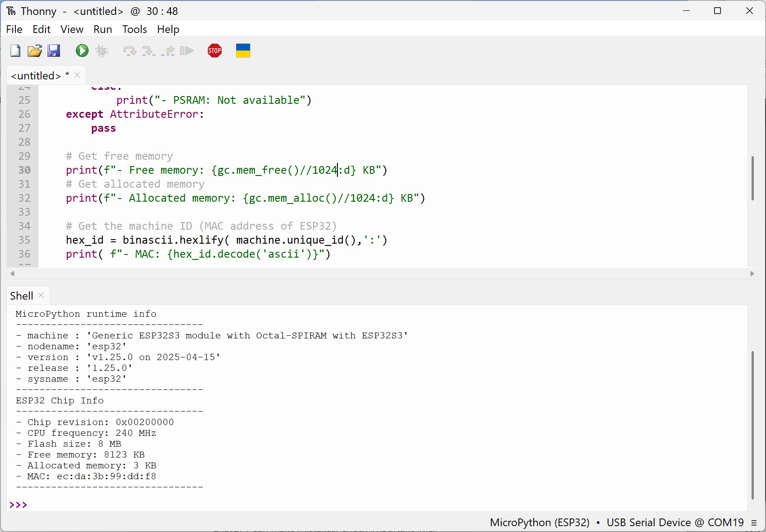766x532 pixels.
Task: Run current script with green play button
Action: (x=82, y=51)
